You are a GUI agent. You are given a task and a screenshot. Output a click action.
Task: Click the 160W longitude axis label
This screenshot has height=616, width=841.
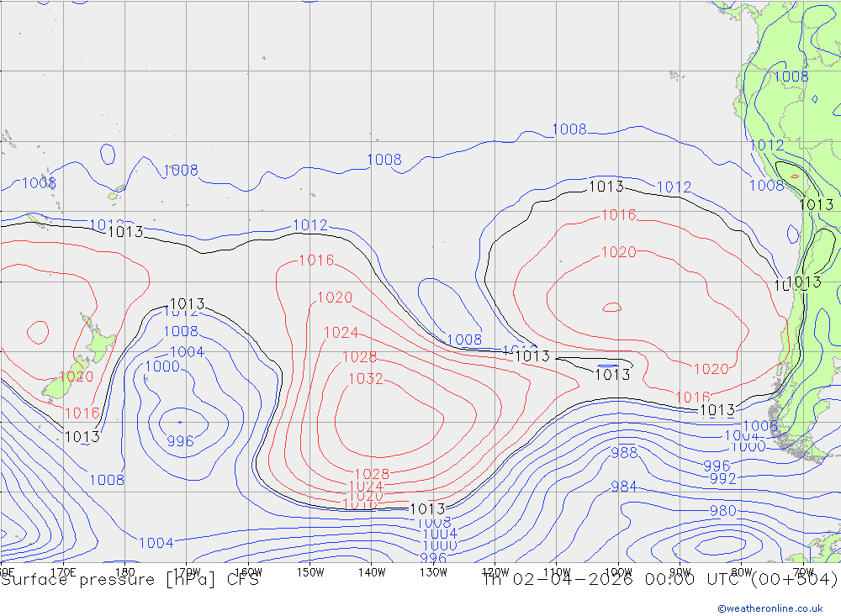[x=248, y=572]
